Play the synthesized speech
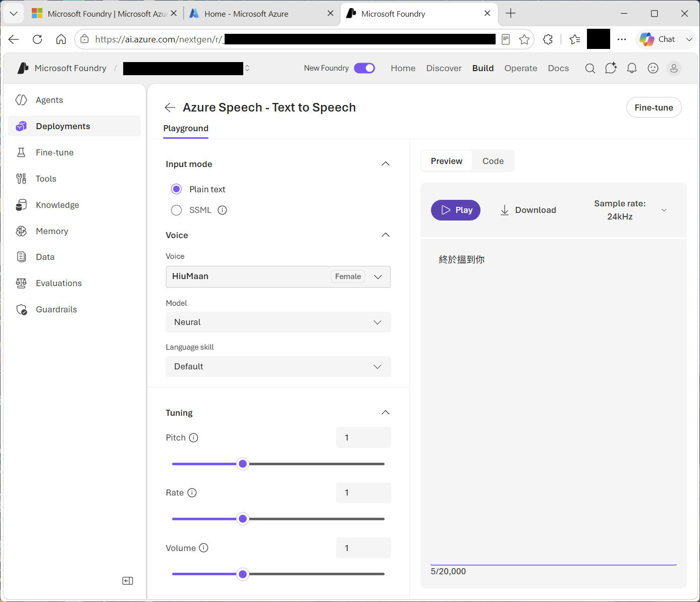700x602 pixels. point(456,210)
